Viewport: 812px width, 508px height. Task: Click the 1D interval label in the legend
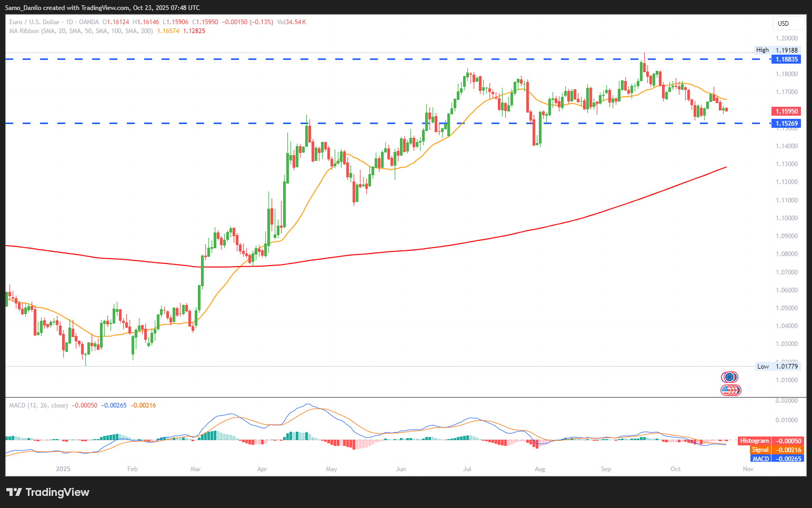(x=69, y=22)
